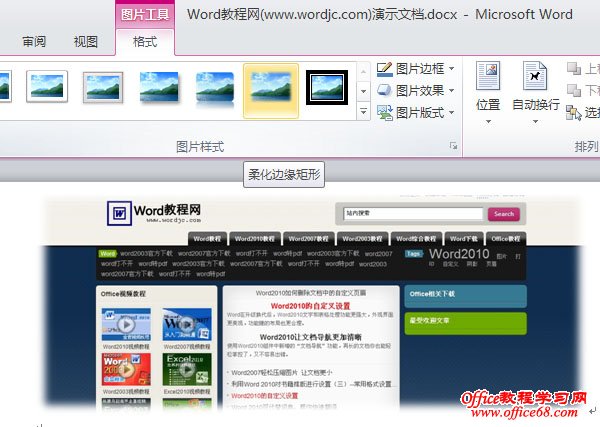Click the Word2007视频教程 video thumbnail
The width and height of the screenshot is (600, 427).
(x=187, y=324)
